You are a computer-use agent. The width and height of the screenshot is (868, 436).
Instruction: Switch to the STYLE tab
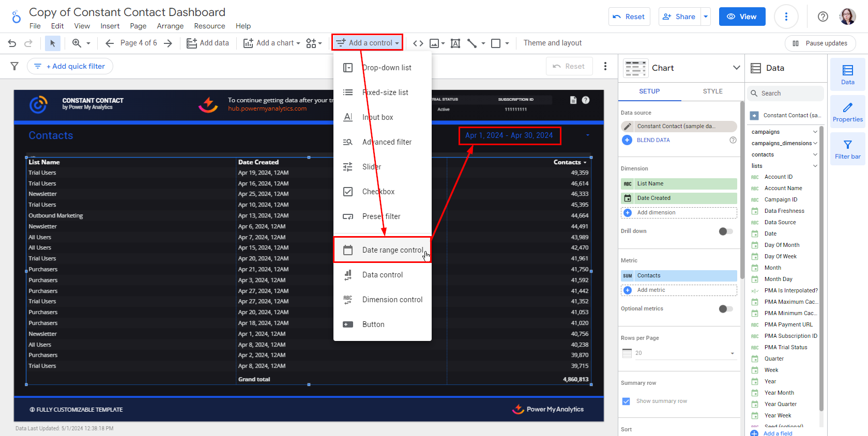coord(712,91)
